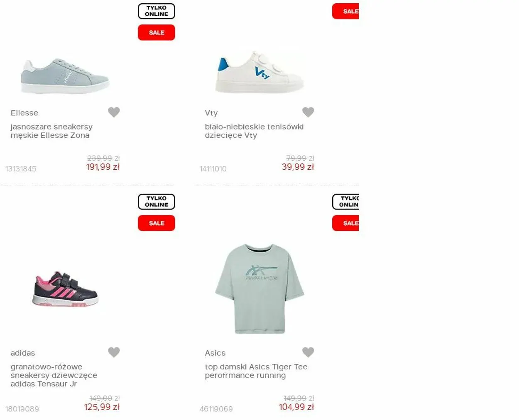Click the SALE badge on Vty product
Viewport: 519px width, 420px height.
point(345,11)
